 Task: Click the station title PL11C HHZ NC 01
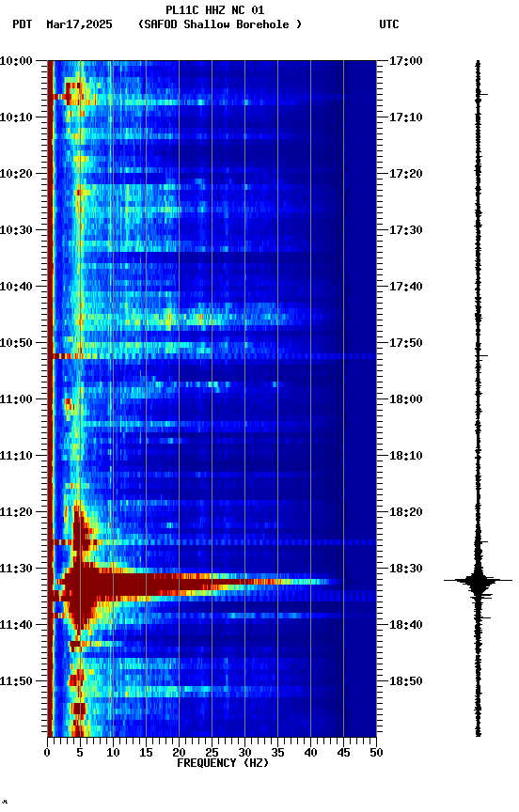click(215, 9)
